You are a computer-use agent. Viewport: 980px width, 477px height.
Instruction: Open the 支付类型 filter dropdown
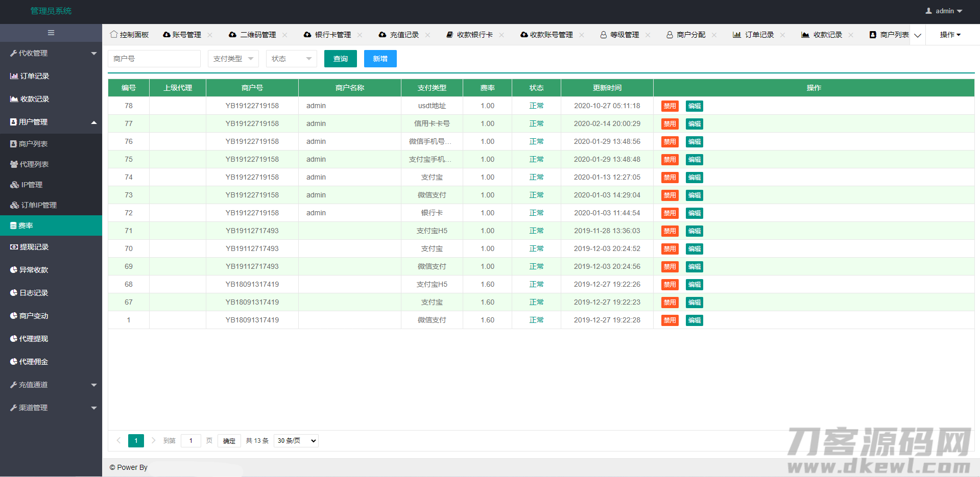233,59
